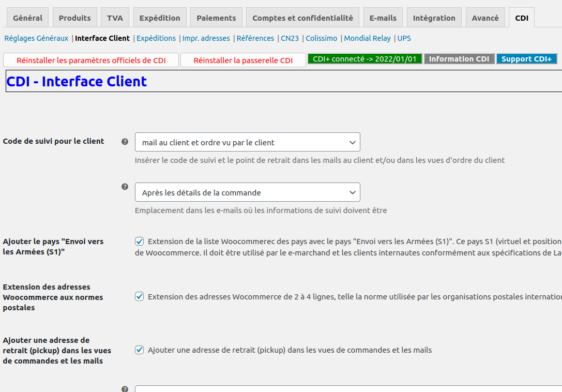Click help icon beside Code de suivi dropdown

[125, 142]
